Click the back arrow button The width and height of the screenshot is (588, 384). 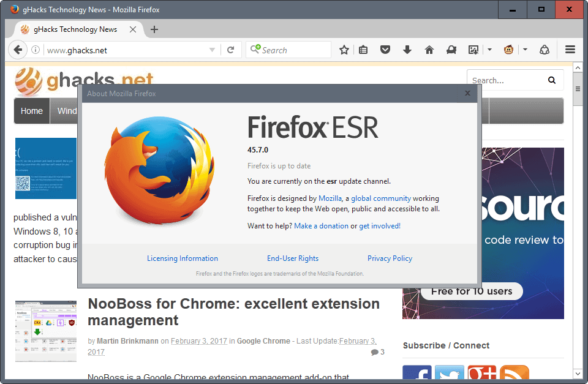(18, 50)
